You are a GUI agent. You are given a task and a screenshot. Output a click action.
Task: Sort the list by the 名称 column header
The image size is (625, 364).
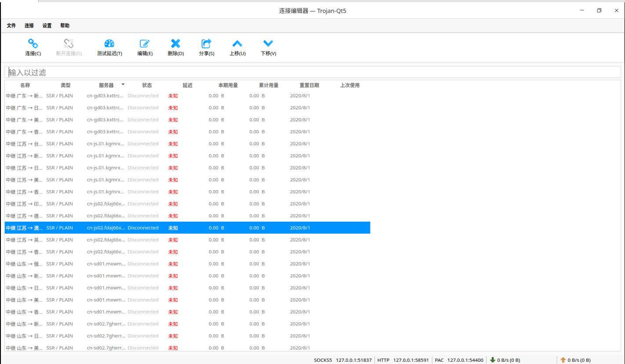25,86
